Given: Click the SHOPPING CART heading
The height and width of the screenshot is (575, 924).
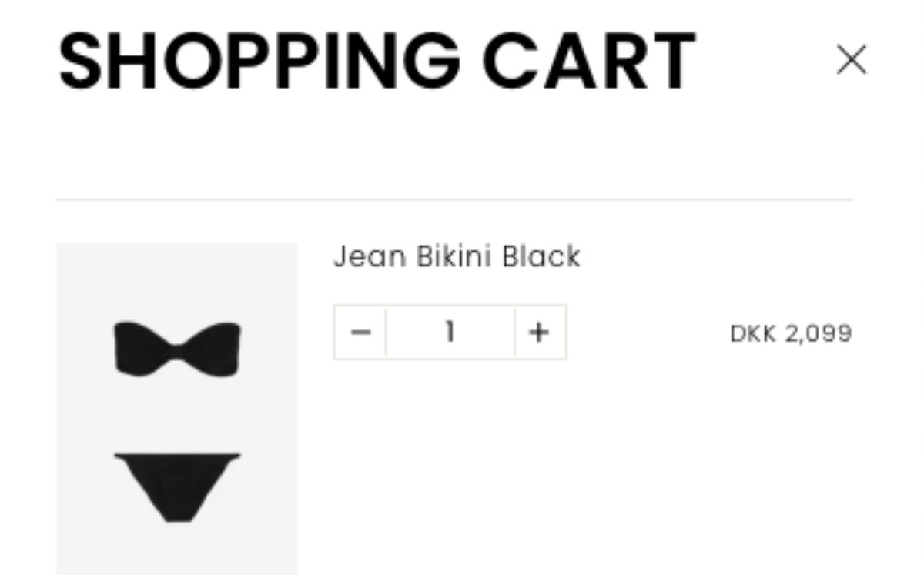Looking at the screenshot, I should tap(377, 62).
